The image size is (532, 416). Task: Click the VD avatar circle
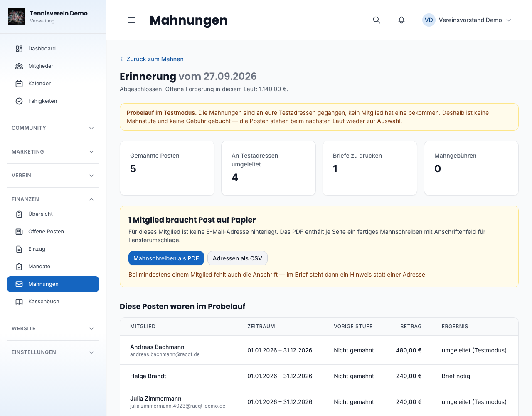[x=429, y=20]
